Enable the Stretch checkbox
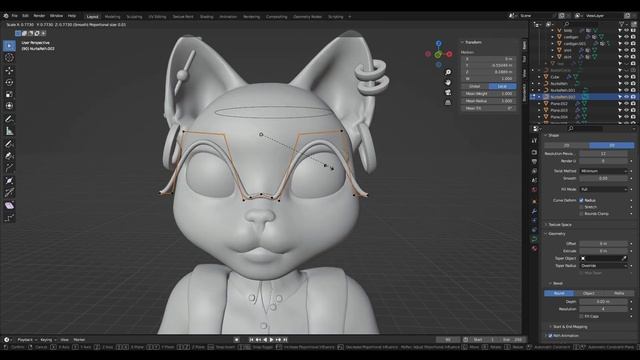Image resolution: width=640 pixels, height=360 pixels. [x=582, y=207]
